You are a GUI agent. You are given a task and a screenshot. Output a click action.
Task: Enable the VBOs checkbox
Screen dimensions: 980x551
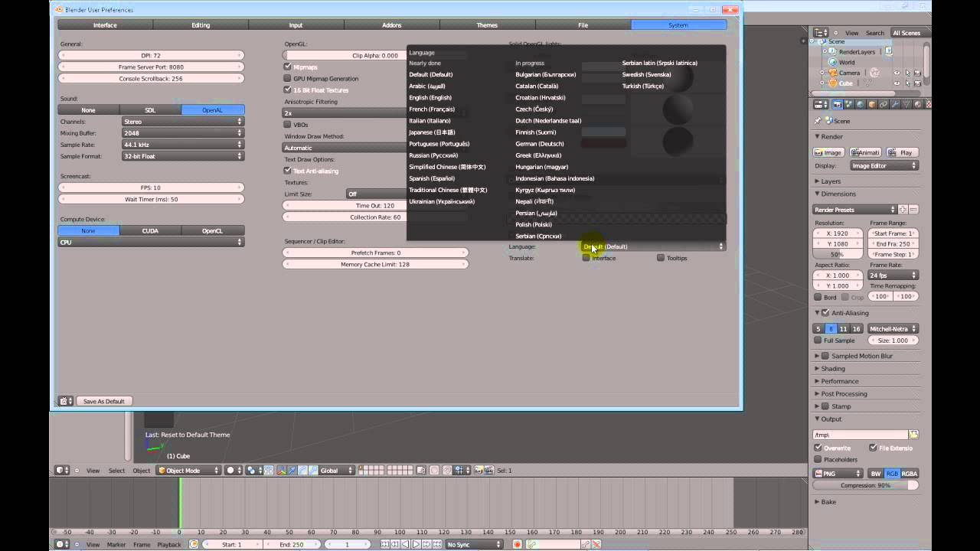click(287, 124)
